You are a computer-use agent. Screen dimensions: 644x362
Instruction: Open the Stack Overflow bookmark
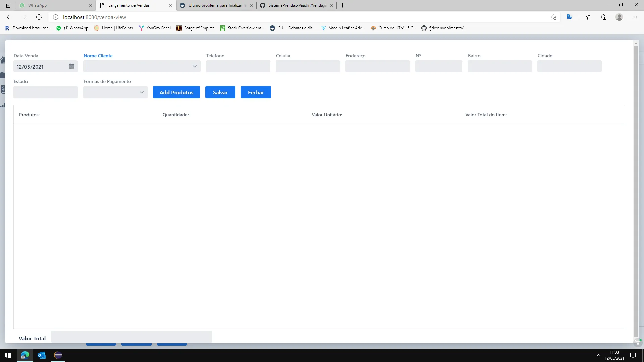pyautogui.click(x=242, y=28)
